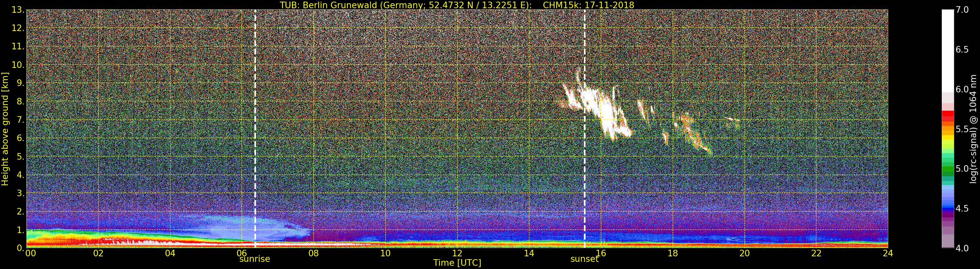
Task: Click the light-blue aerosol layer before sunrise
Action: click(x=244, y=228)
